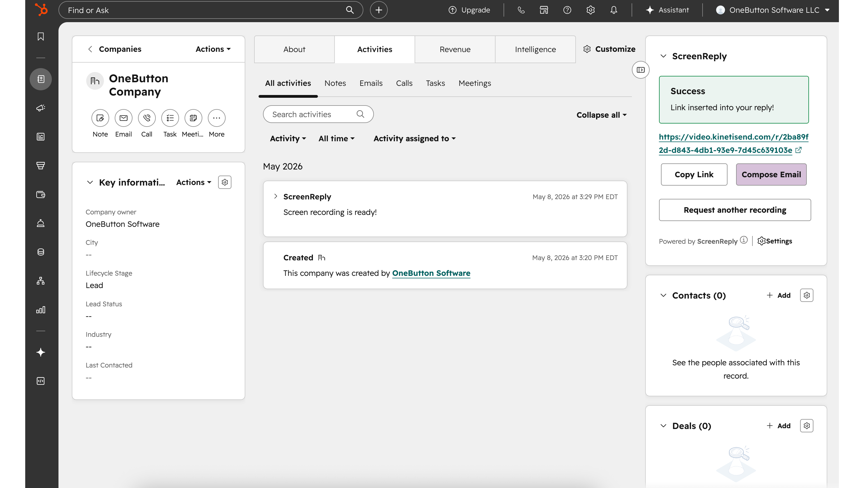Select the Calls activity tab
The height and width of the screenshot is (488, 868).
[404, 83]
